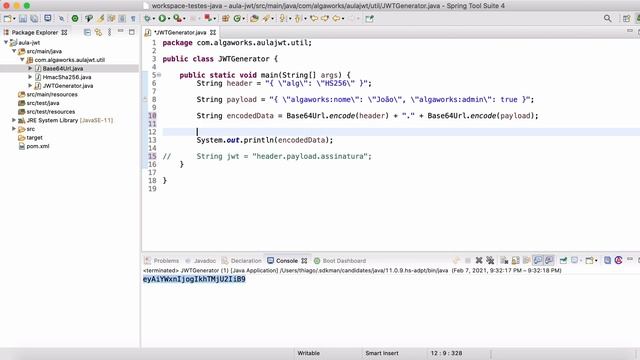Toggle Pin Console icon
640x360 pixels.
pyautogui.click(x=563, y=260)
